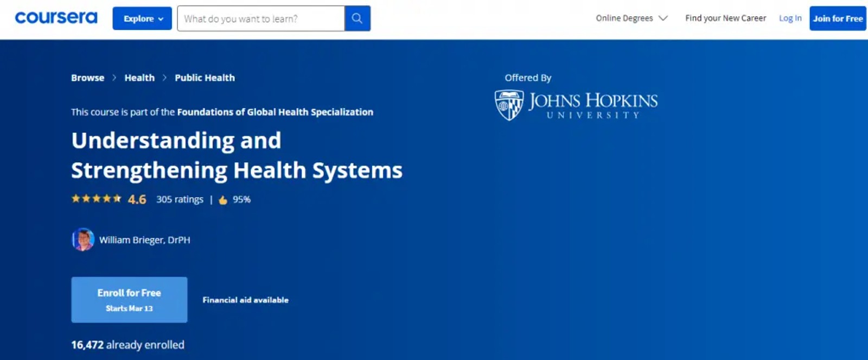This screenshot has width=868, height=360.
Task: Click the Offered By label
Action: click(528, 78)
